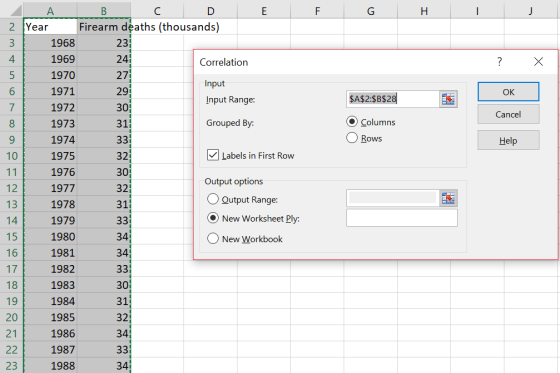Click the New Worksheet Ply name field
The height and width of the screenshot is (373, 560).
pyautogui.click(x=402, y=218)
